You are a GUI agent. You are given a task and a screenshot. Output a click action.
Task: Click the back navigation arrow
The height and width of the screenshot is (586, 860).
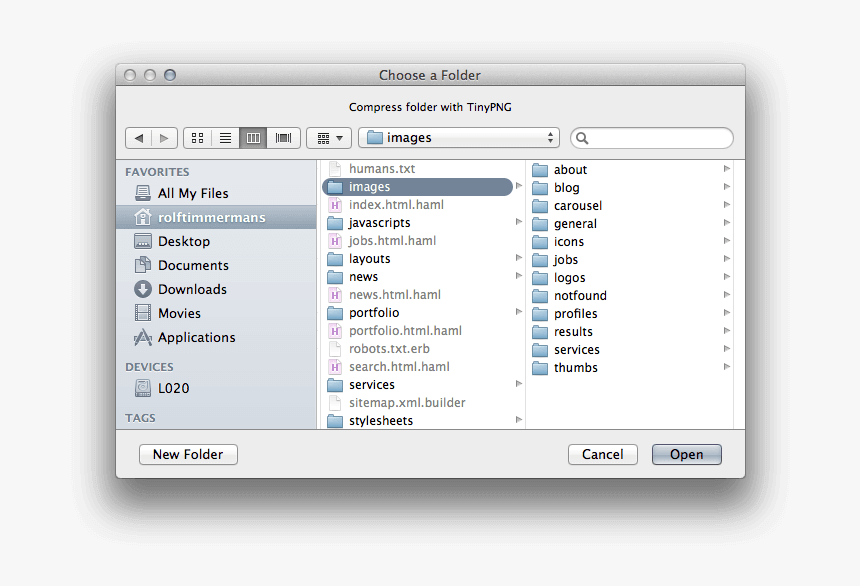(140, 138)
